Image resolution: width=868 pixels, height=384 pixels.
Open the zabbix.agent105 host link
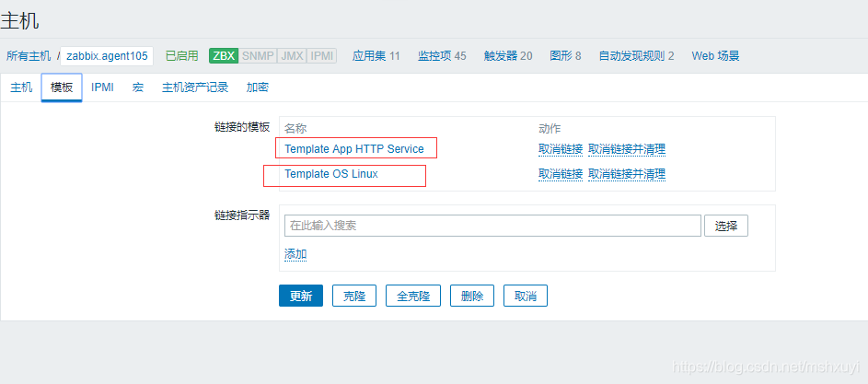point(107,56)
